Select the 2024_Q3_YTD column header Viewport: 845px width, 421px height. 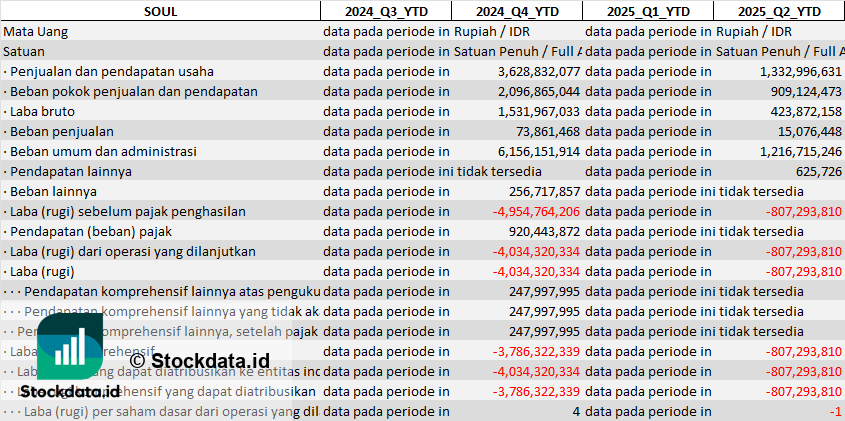click(x=385, y=11)
